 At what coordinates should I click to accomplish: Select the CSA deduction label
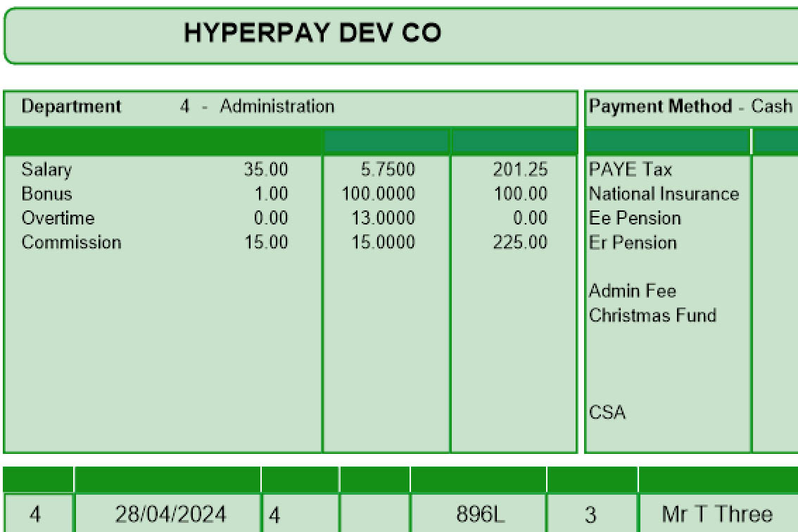click(x=608, y=413)
